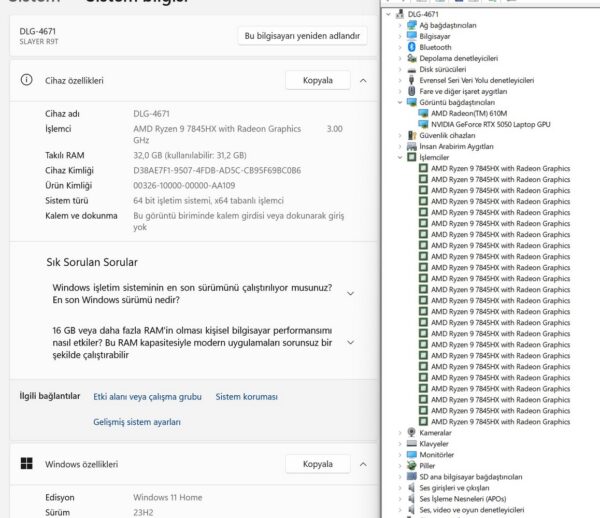This screenshot has height=518, width=600.
Task: Click the Windows logo beside Windows özellikleri
Action: (26, 464)
